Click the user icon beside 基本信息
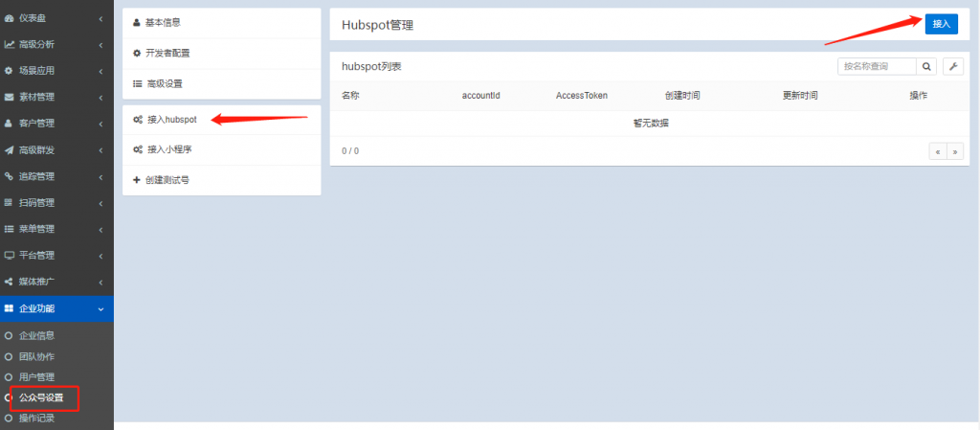980x430 pixels. [137, 22]
